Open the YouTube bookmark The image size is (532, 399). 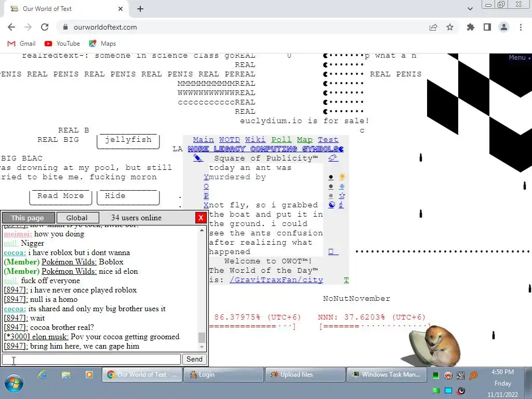click(x=62, y=44)
